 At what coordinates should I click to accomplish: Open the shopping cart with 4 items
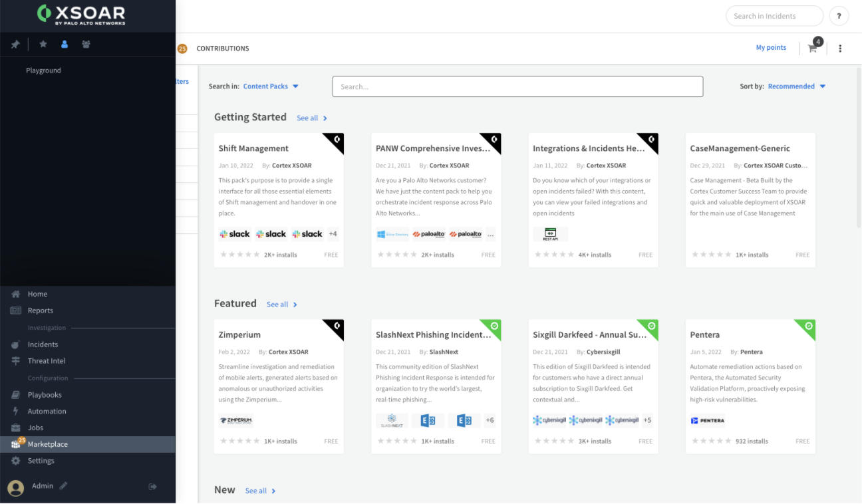click(x=813, y=47)
